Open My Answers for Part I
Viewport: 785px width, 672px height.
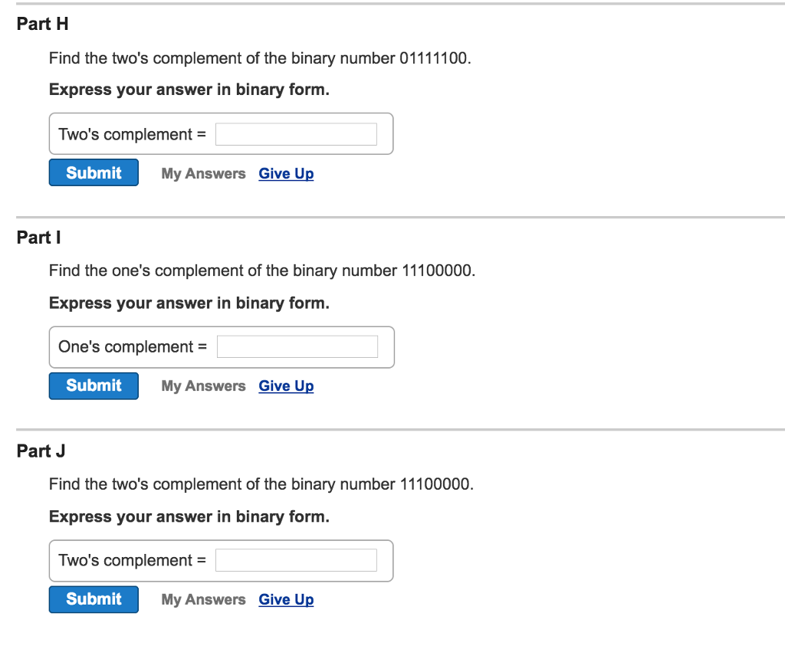pos(202,385)
